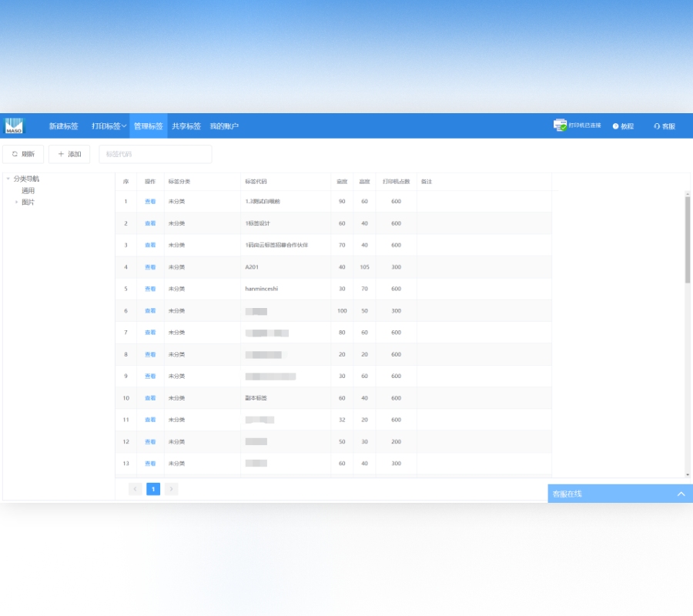Click the printer connected status icon
The image size is (693, 616).
point(560,126)
